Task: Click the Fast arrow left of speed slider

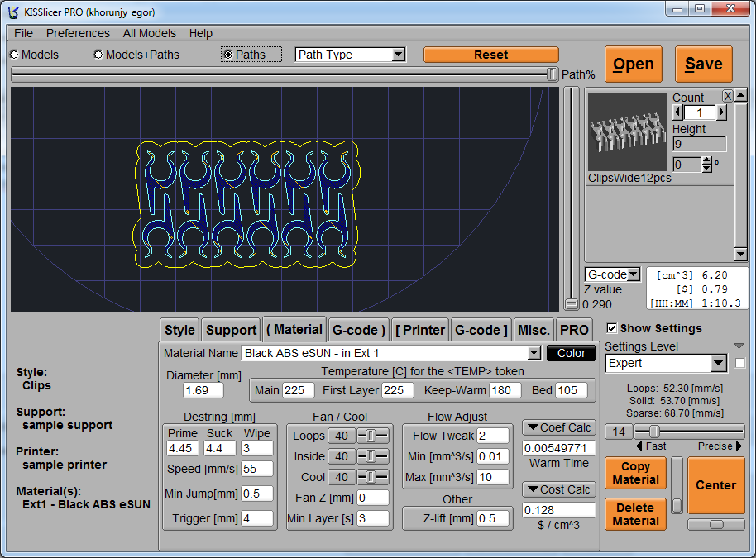Action: click(639, 446)
